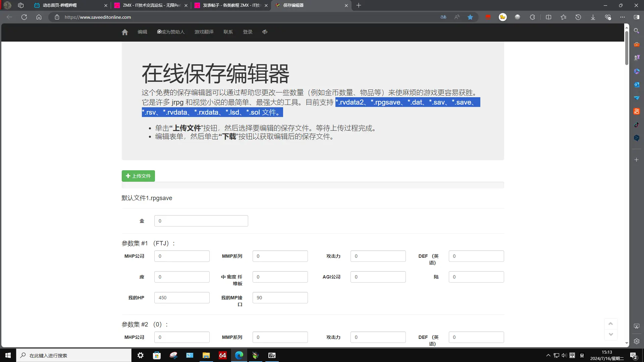Open the taskbar notification center
Viewport: 644px width, 362px height.
pos(634,355)
